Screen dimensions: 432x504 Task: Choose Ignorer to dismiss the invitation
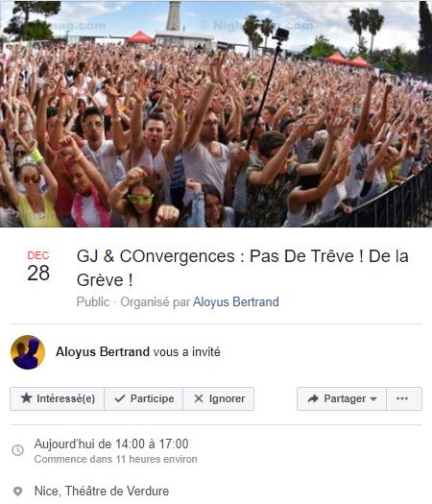219,398
